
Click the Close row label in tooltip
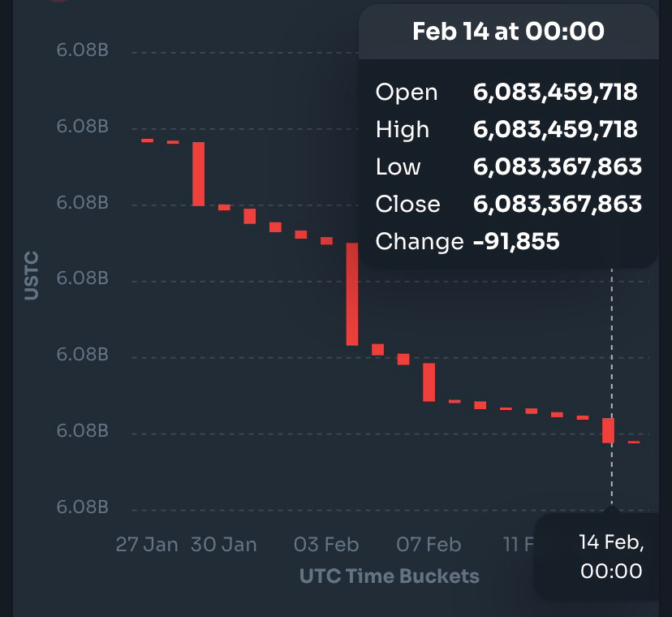tap(408, 204)
